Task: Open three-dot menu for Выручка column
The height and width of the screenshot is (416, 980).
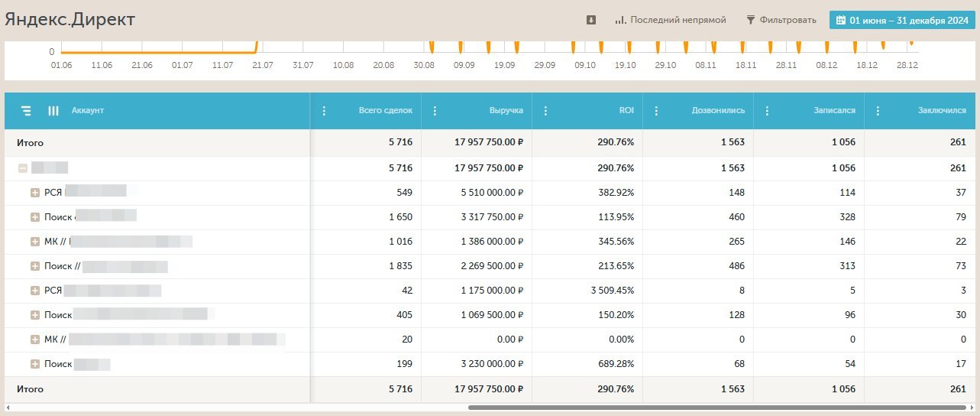Action: coord(435,111)
